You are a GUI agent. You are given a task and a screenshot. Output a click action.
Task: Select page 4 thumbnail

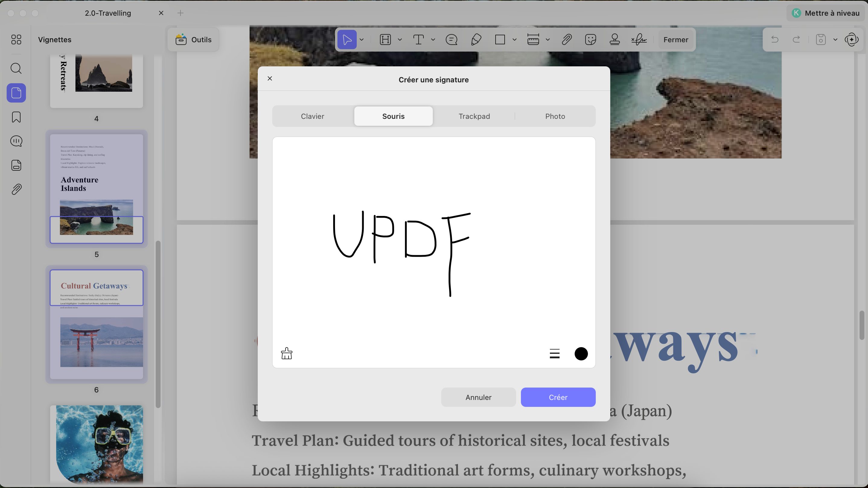tap(96, 81)
